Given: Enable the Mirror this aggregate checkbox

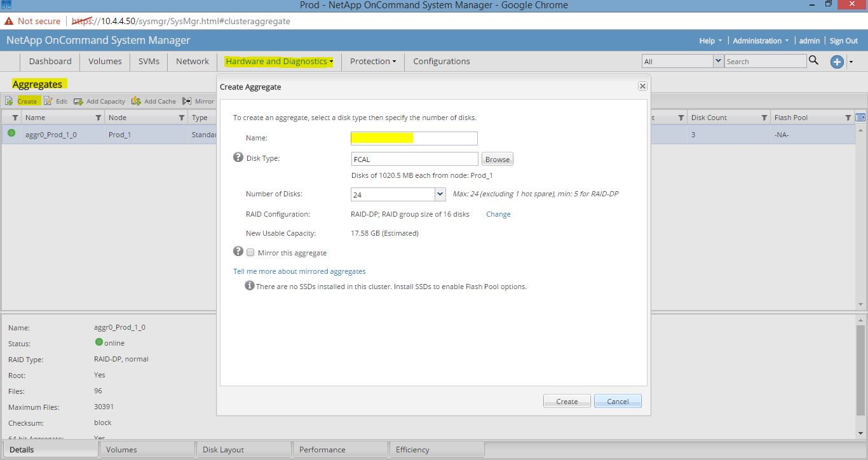Looking at the screenshot, I should coord(250,252).
